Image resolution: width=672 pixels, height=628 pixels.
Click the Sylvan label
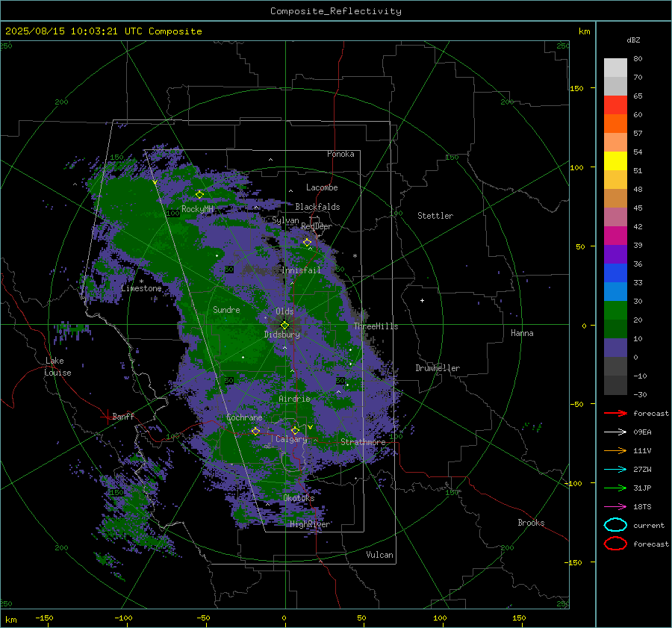point(285,220)
